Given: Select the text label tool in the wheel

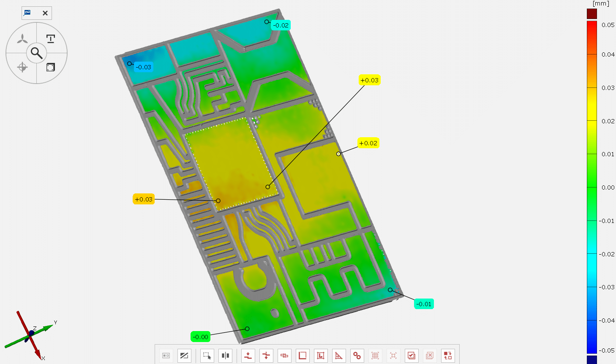Looking at the screenshot, I should pos(51,39).
